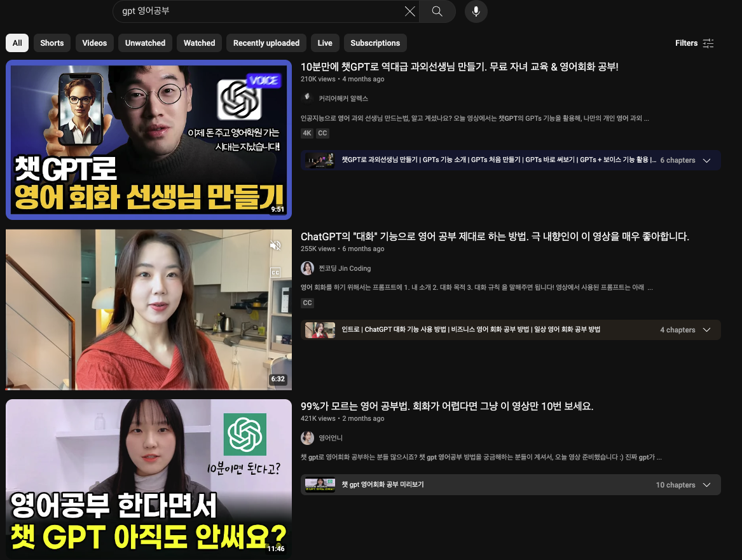742x560 pixels.
Task: Select the Shorts filter chip
Action: click(52, 43)
